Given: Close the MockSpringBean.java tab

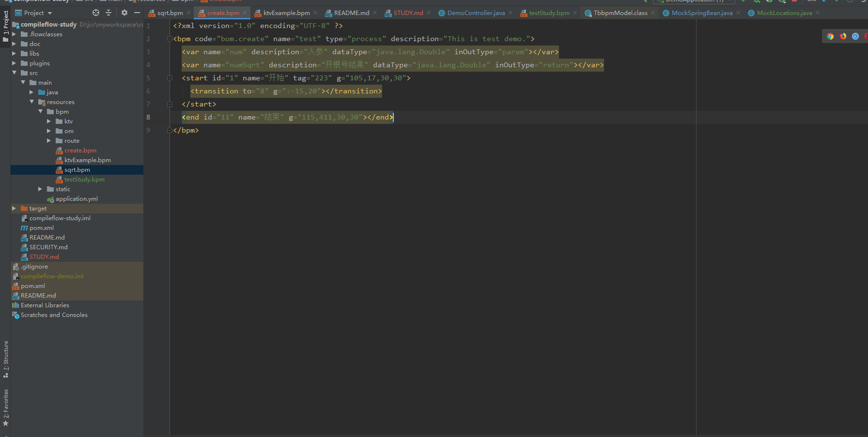Looking at the screenshot, I should [738, 13].
